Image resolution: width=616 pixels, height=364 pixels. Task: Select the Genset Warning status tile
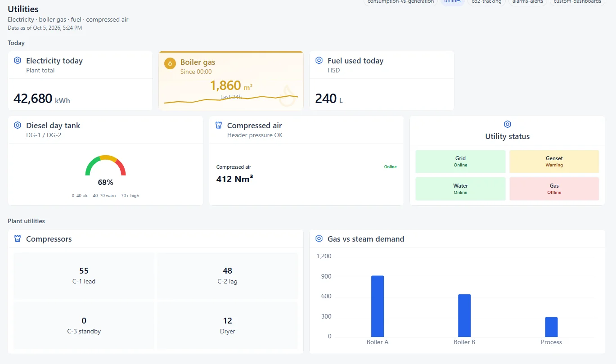pos(554,162)
